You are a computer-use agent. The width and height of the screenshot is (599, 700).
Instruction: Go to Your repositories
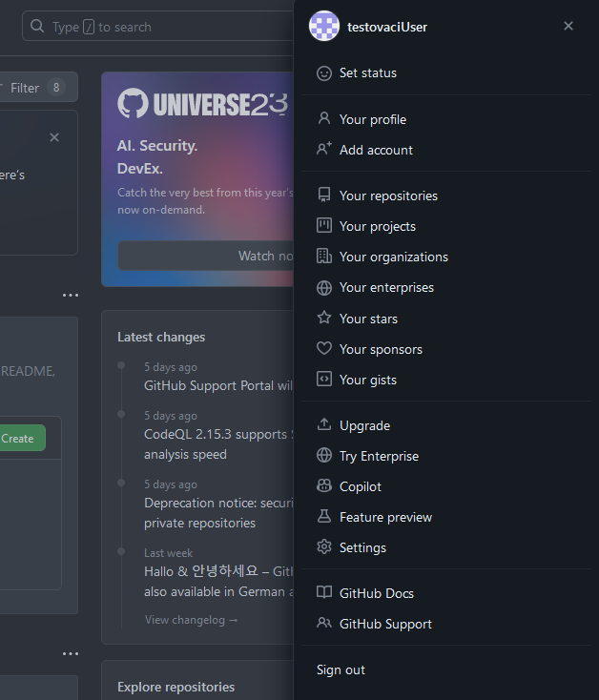[446, 196]
